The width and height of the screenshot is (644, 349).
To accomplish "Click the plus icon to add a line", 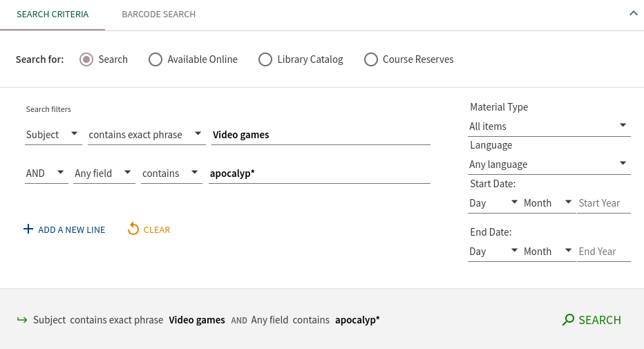I will click(x=28, y=229).
